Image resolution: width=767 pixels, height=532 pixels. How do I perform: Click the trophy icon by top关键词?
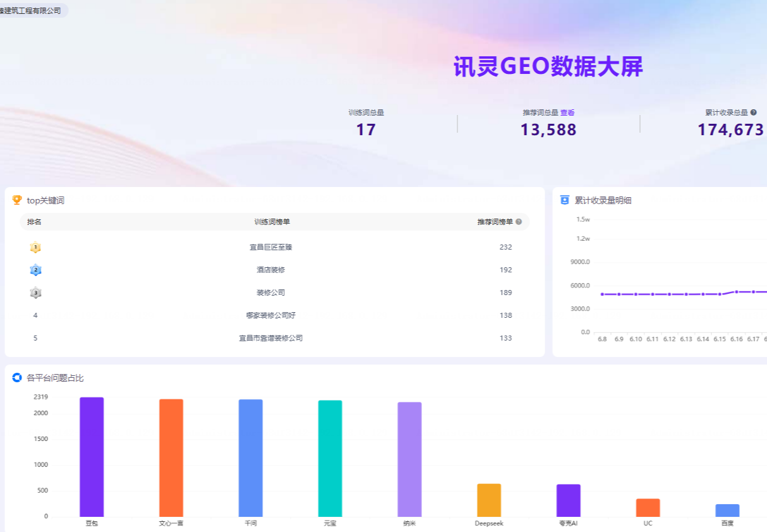tap(17, 200)
